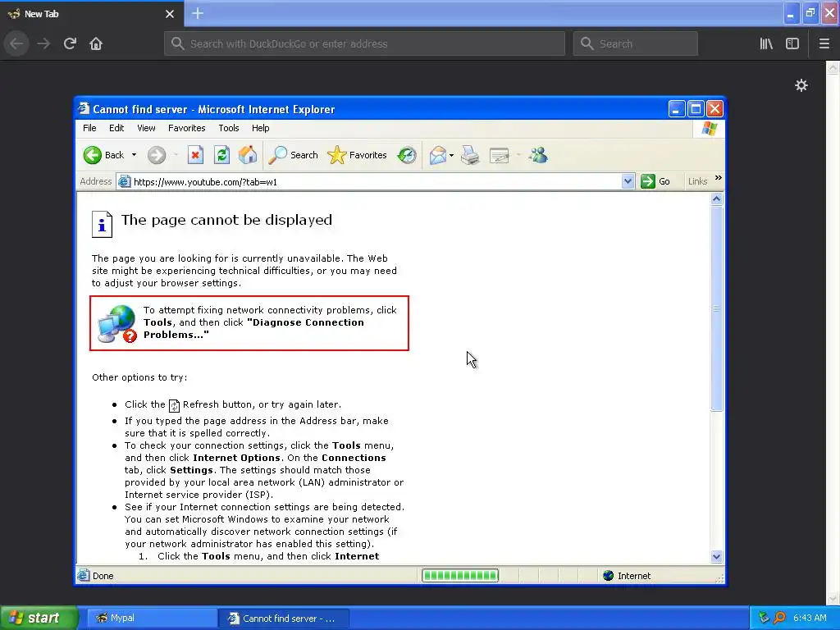Click the system tray network icon
The height and width of the screenshot is (630, 840).
pos(764,618)
